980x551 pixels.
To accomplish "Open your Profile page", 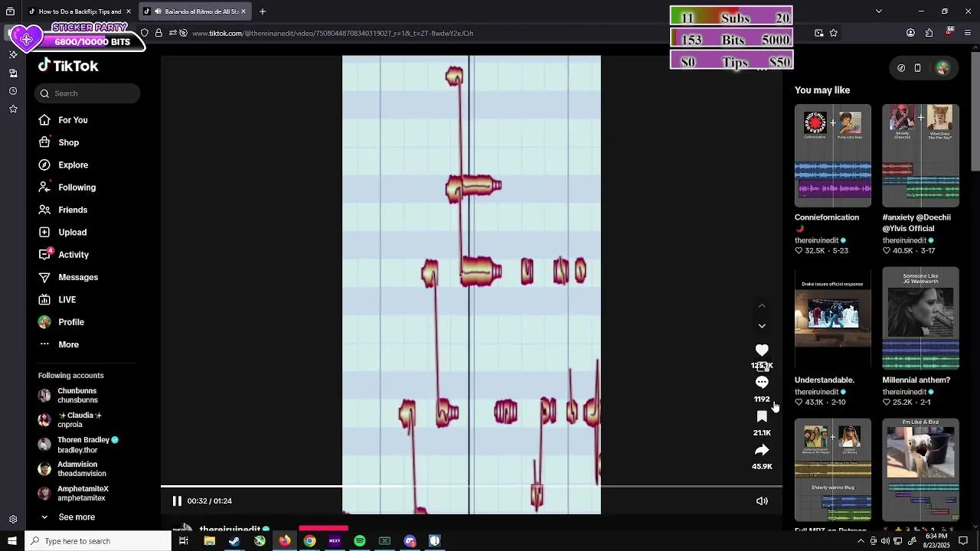I will [x=70, y=322].
